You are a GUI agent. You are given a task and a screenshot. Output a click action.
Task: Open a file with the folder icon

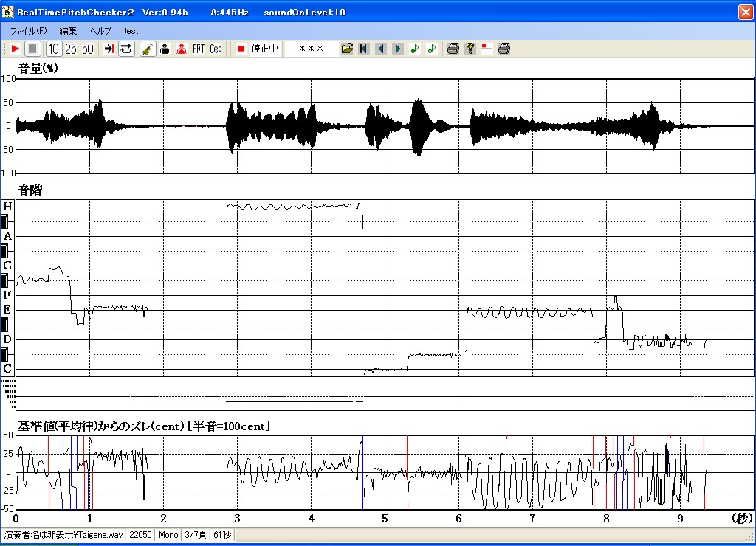[347, 49]
